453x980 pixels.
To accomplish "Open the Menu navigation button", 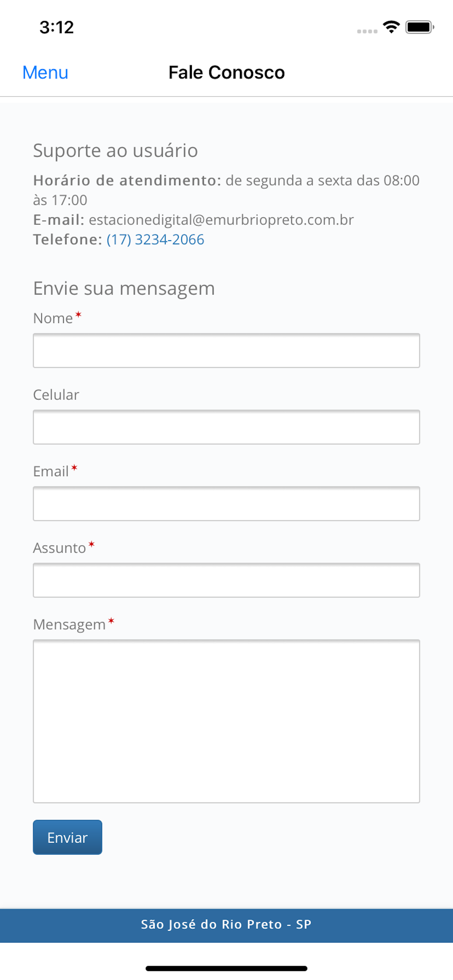I will 45,72.
